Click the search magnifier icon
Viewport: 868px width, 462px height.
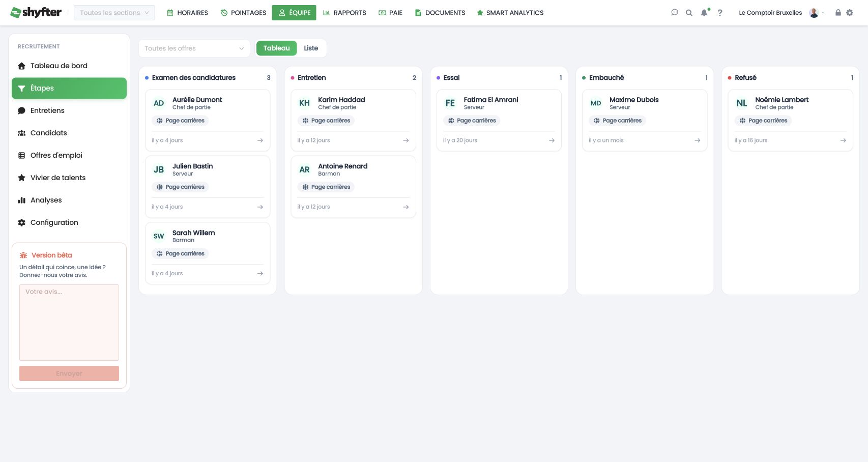click(689, 13)
